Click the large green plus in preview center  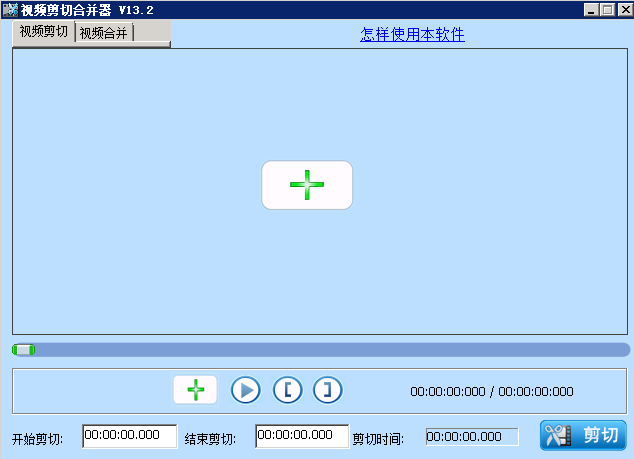pyautogui.click(x=307, y=185)
